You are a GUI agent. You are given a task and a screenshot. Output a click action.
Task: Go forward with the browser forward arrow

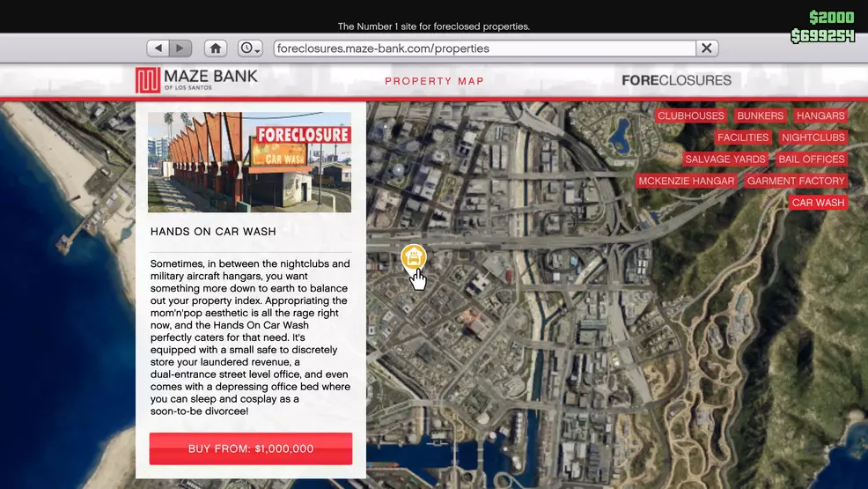click(180, 48)
